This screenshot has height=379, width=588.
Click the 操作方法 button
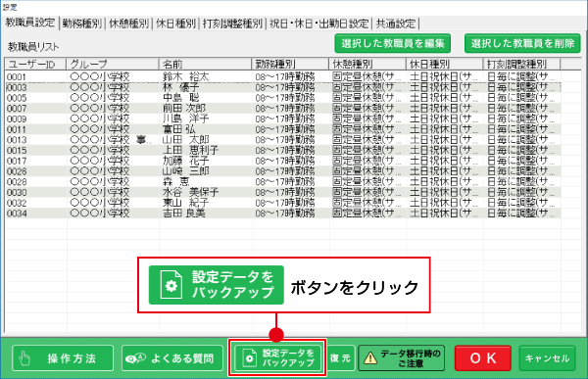point(63,358)
